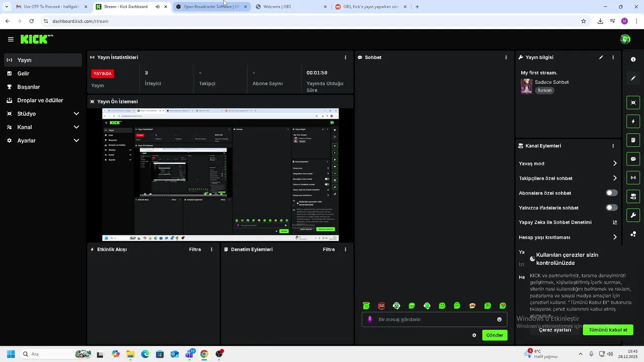Open Yayın bilgisi three-dot menu
This screenshot has width=644, height=362.
click(x=613, y=57)
